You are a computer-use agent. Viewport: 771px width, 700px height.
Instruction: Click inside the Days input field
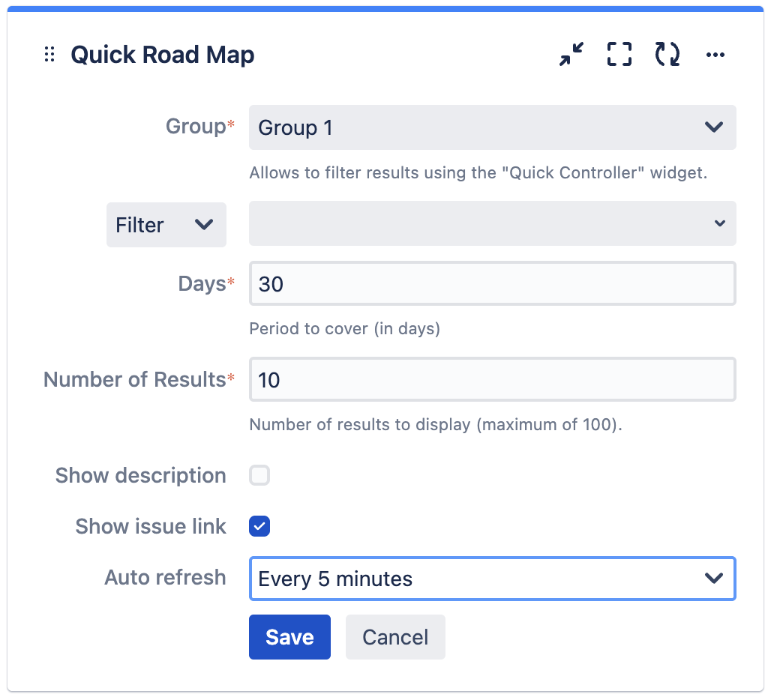tap(492, 283)
